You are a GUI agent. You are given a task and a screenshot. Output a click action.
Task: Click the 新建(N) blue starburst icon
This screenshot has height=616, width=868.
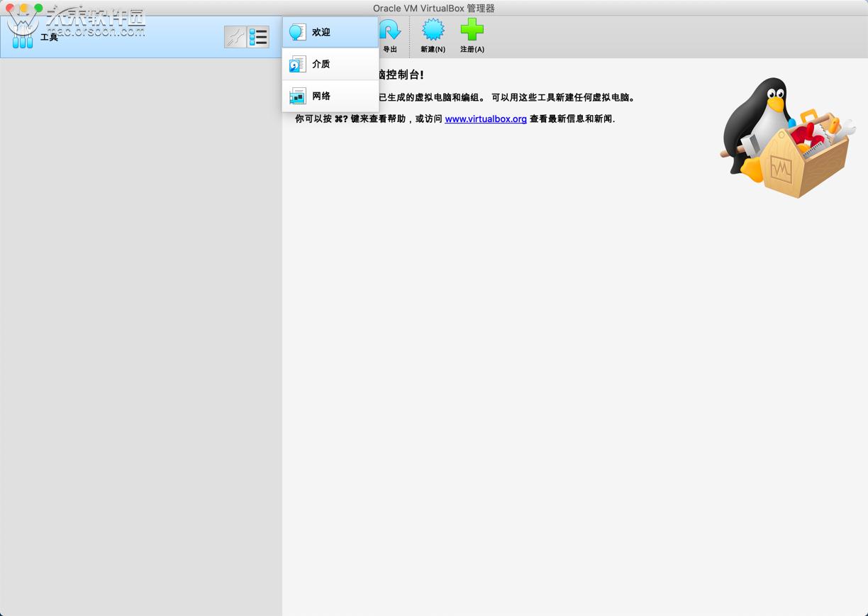433,31
